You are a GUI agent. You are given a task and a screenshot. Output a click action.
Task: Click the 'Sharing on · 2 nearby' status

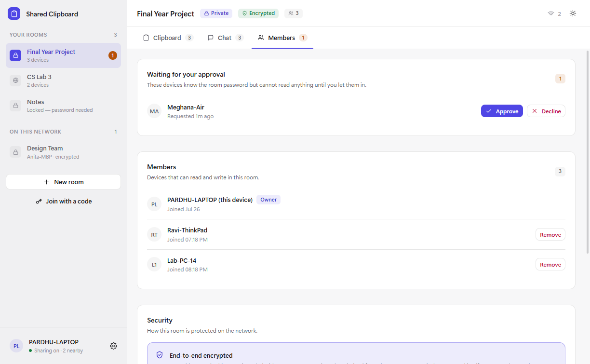tap(58, 351)
